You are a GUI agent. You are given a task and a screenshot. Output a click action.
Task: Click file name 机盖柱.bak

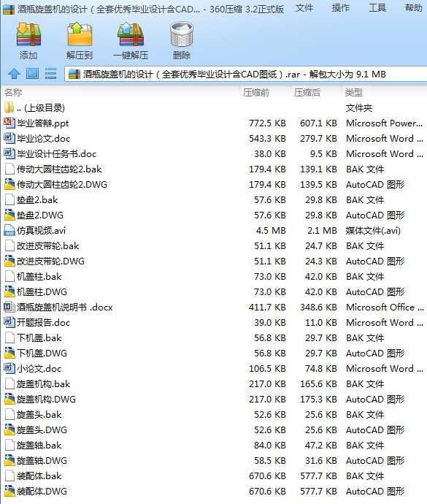[x=39, y=276]
